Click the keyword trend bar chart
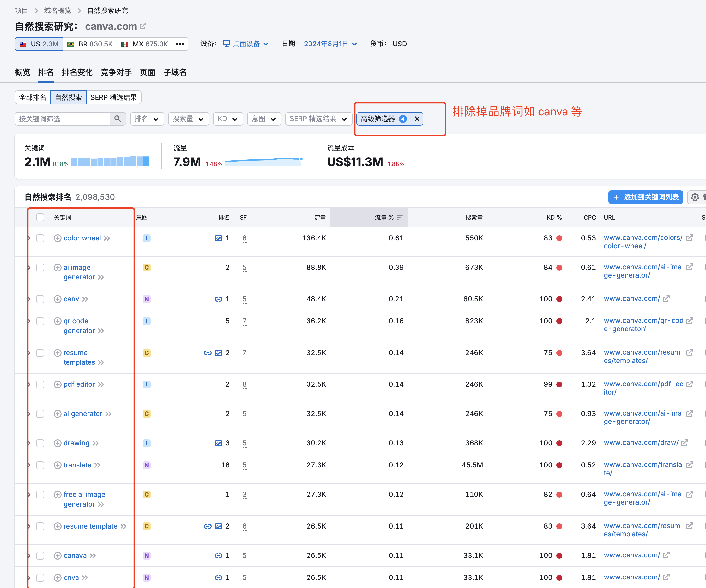706x588 pixels. [110, 161]
